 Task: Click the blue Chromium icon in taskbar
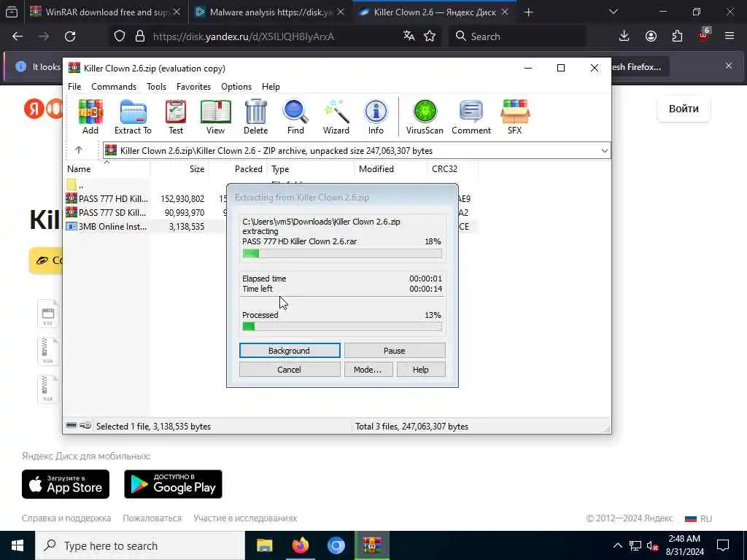[x=336, y=545]
